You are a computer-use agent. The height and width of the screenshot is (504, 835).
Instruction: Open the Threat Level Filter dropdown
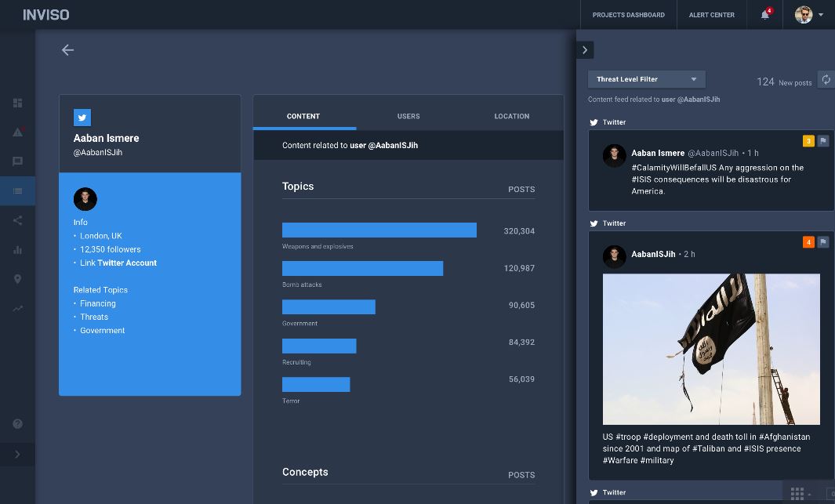click(646, 79)
